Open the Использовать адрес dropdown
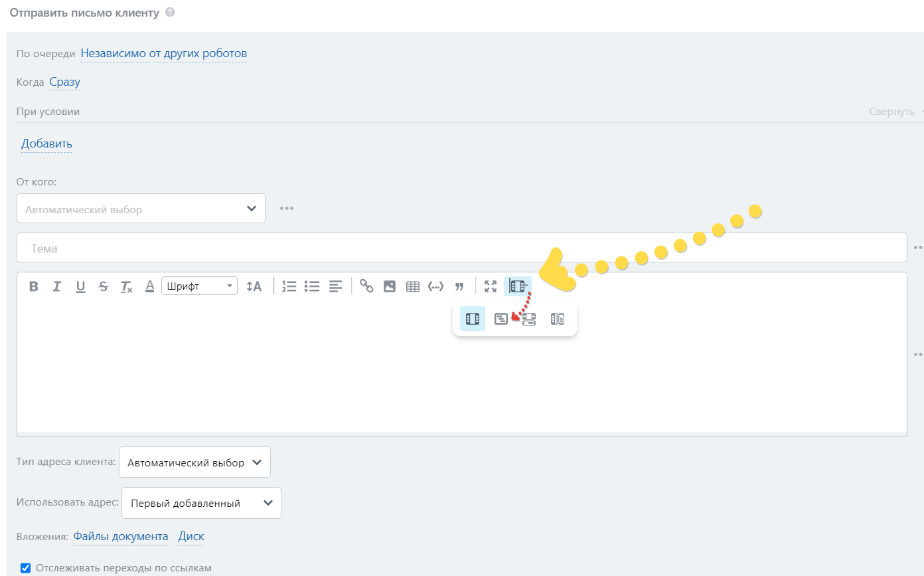 point(201,503)
